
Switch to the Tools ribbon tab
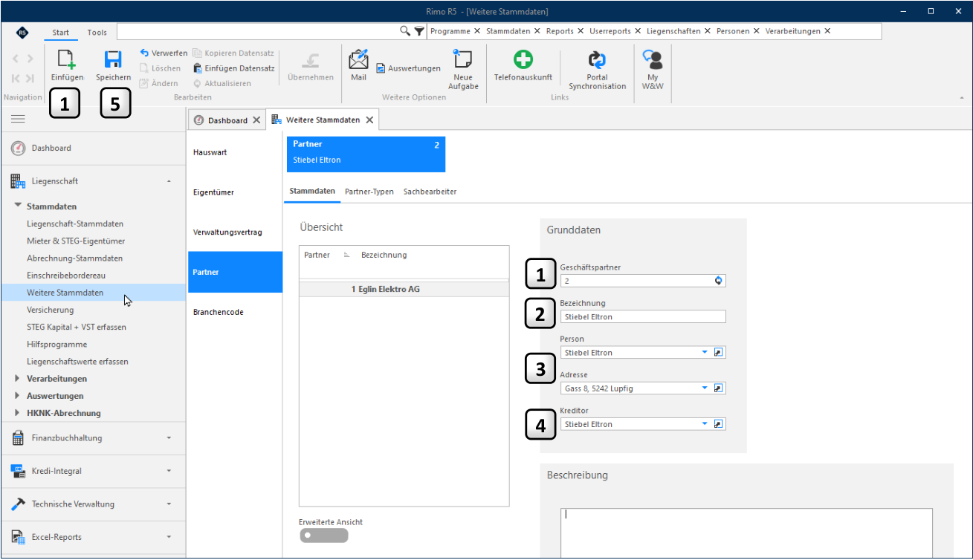click(97, 33)
